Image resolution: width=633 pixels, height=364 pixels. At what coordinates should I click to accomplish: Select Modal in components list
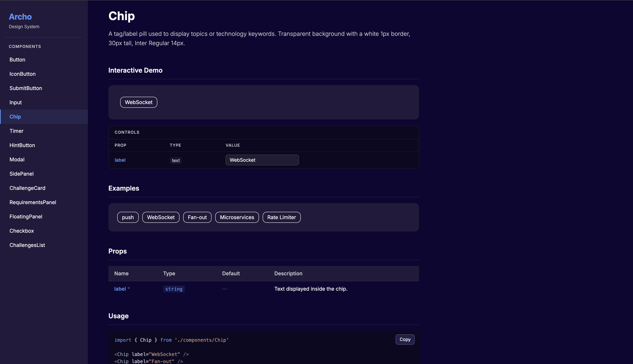pyautogui.click(x=17, y=160)
